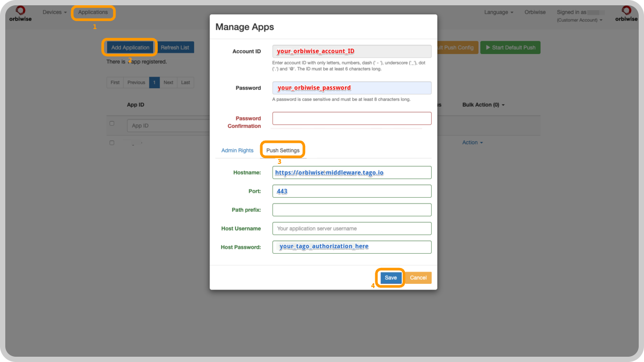Click the Password Confirmation field

(352, 118)
